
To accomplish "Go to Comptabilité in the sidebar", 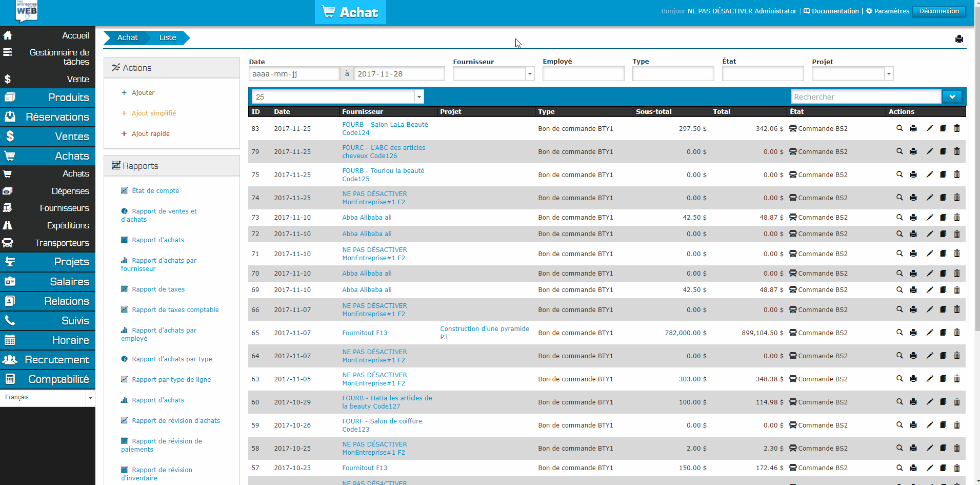I will pyautogui.click(x=48, y=379).
